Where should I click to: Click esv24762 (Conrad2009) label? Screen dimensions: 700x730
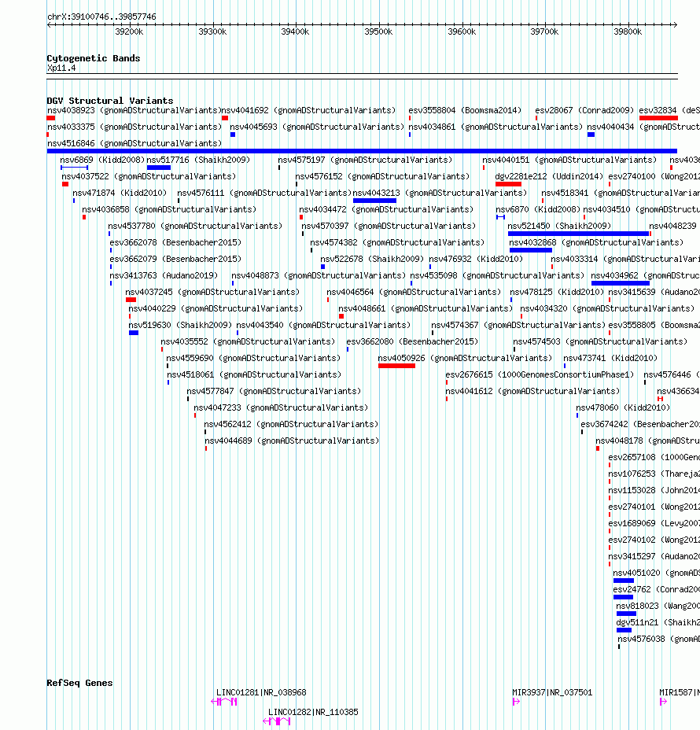[656, 589]
